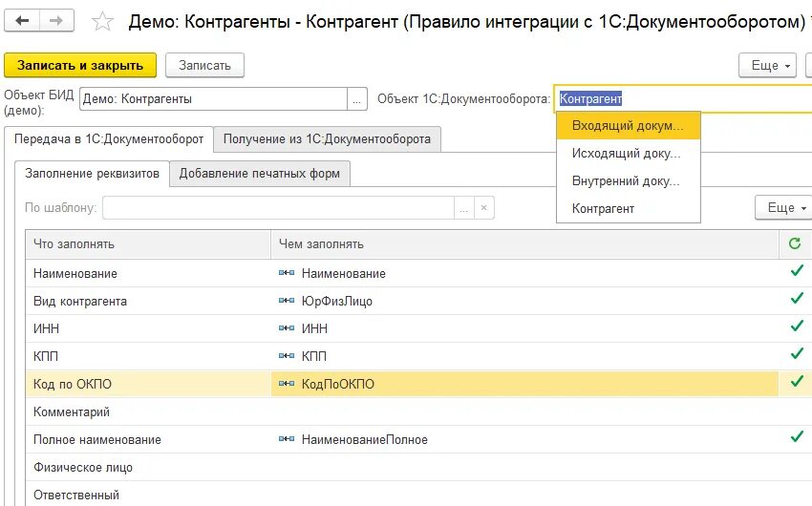This screenshot has height=506, width=812.
Task: Select the КПП cell under Что заполнять
Action: 148,356
